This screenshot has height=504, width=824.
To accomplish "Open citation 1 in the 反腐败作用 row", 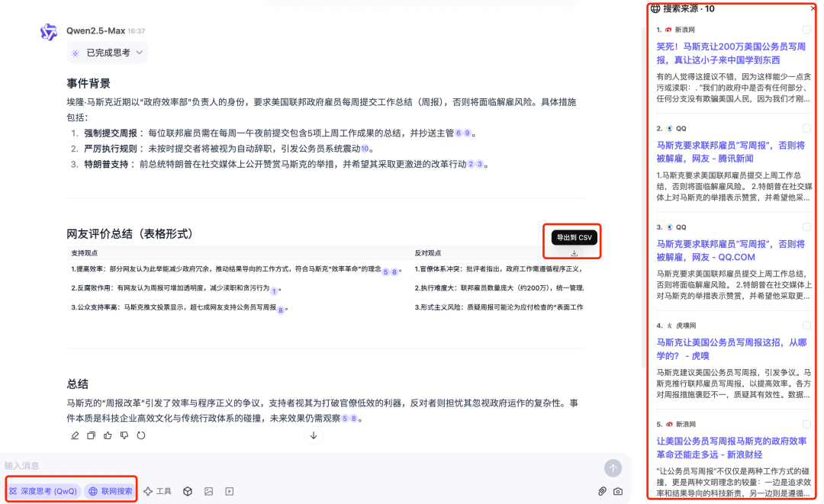I will [274, 291].
